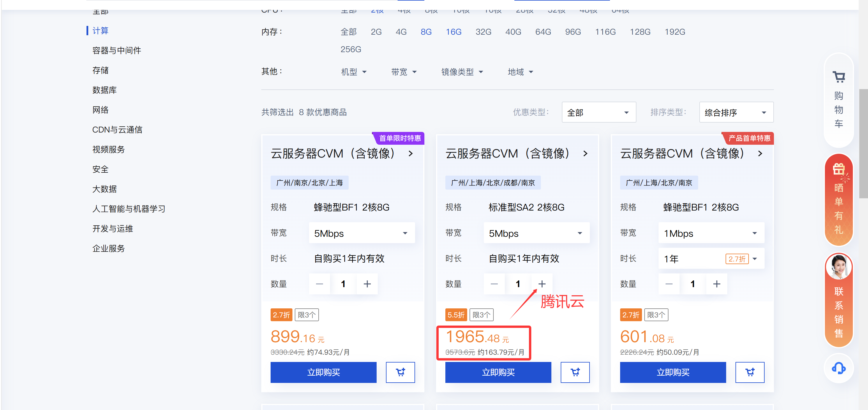Screen dimensions: 868x410
Task: Select 40G memory filter
Action: point(513,32)
